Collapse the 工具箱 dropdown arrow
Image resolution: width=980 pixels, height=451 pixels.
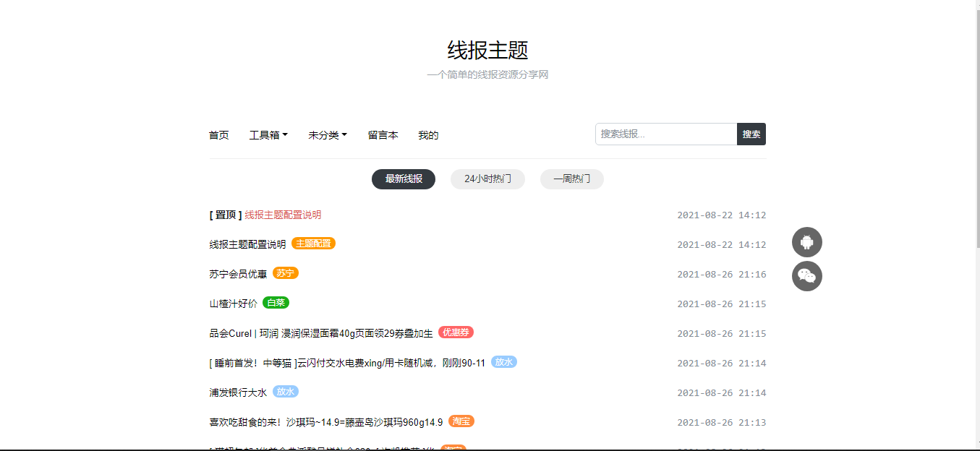[x=286, y=134]
